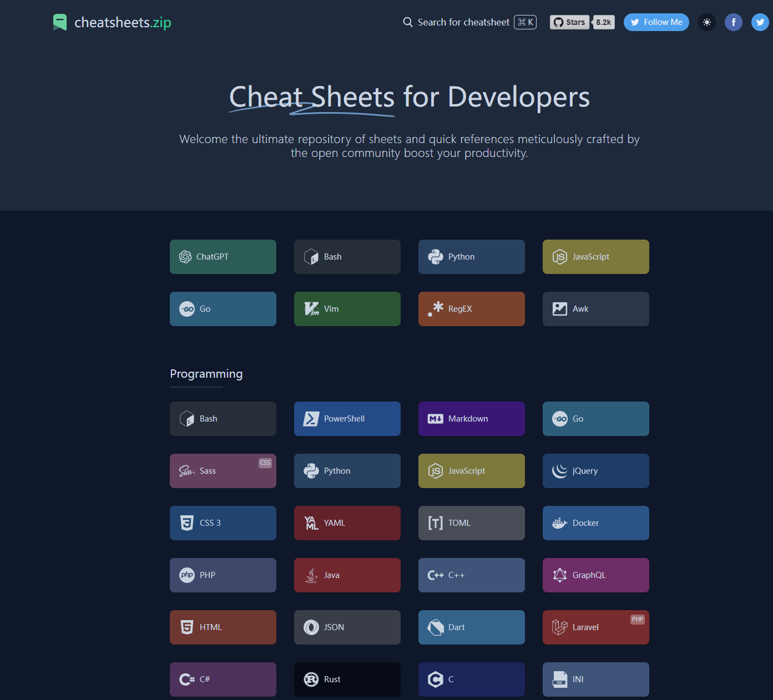773x700 pixels.
Task: Open the Laravel cheatsheet card
Action: point(595,627)
